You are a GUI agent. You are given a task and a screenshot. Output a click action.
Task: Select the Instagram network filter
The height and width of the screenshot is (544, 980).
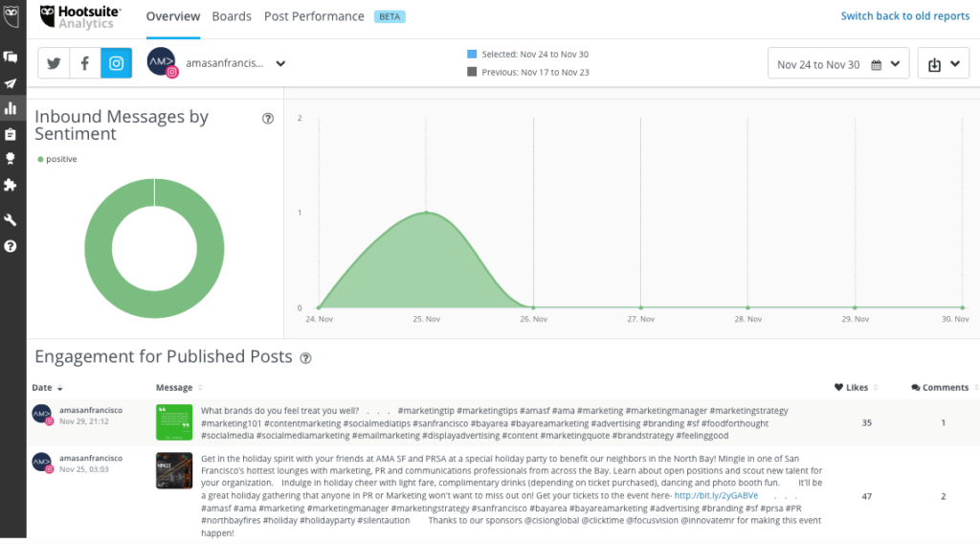click(x=116, y=63)
